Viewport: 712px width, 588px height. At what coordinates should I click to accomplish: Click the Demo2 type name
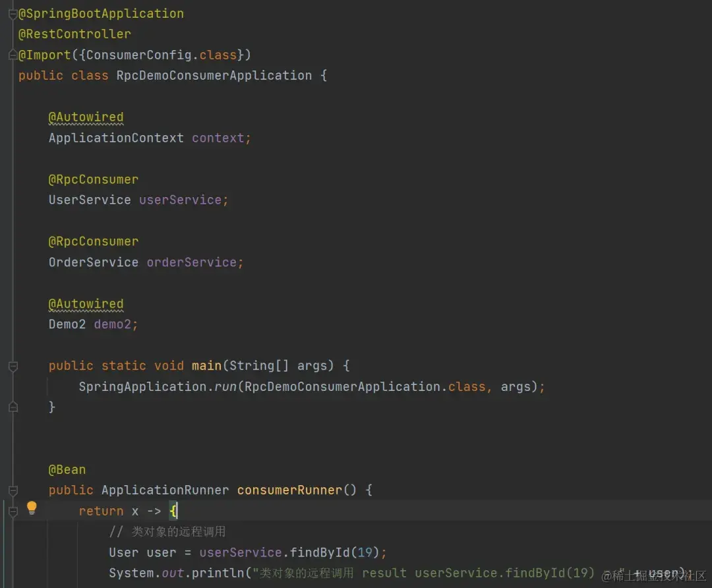point(67,324)
